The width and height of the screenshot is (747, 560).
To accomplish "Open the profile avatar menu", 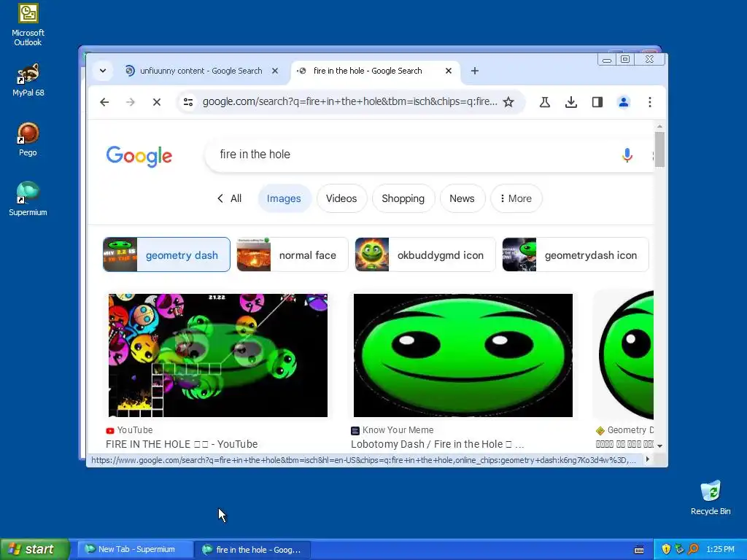I will (x=623, y=102).
